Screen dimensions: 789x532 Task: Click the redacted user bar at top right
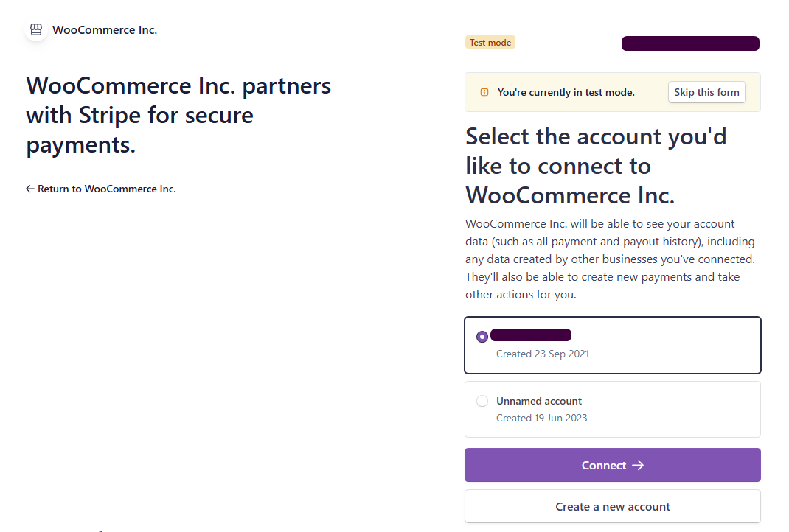690,43
